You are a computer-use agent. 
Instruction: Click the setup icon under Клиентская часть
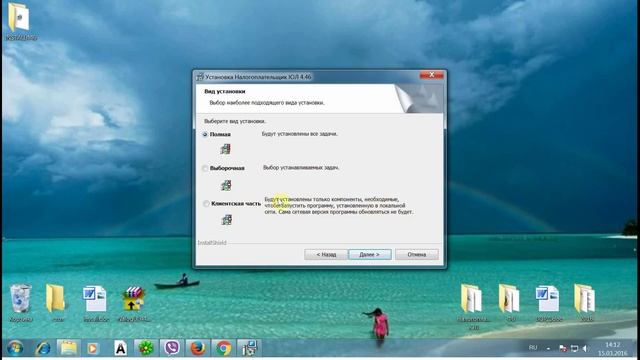226,220
